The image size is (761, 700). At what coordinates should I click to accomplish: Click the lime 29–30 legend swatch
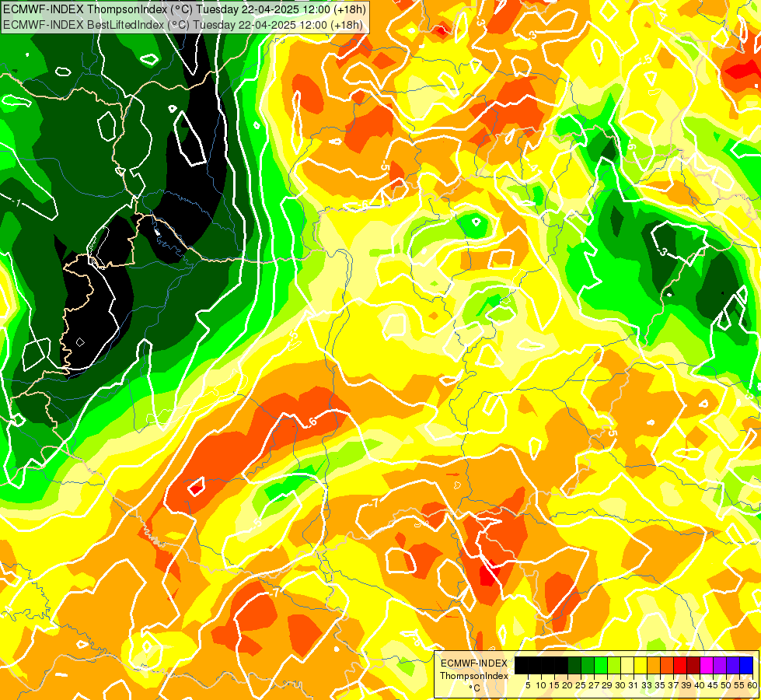point(614,665)
